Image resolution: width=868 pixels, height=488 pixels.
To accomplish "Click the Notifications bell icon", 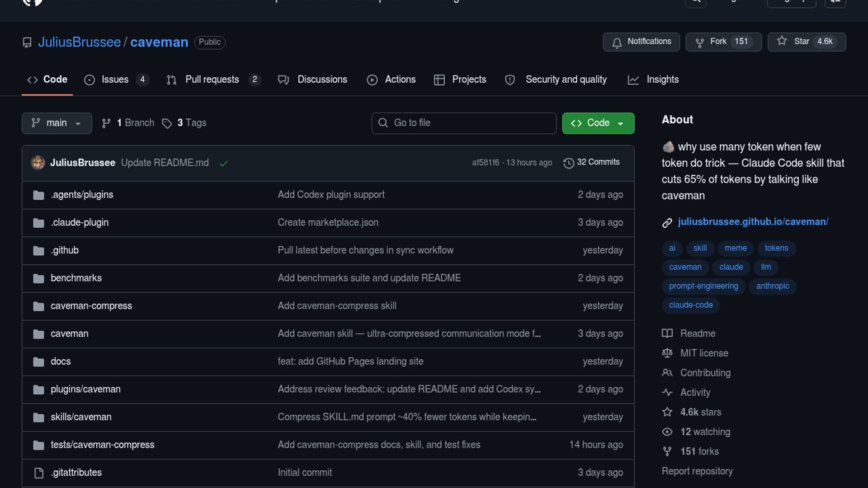I will pyautogui.click(x=617, y=42).
